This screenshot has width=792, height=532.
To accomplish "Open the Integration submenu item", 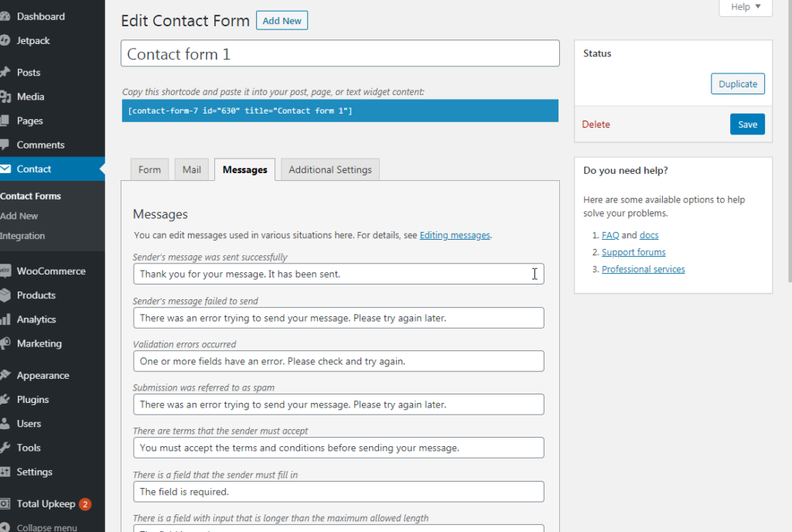I will 23,236.
